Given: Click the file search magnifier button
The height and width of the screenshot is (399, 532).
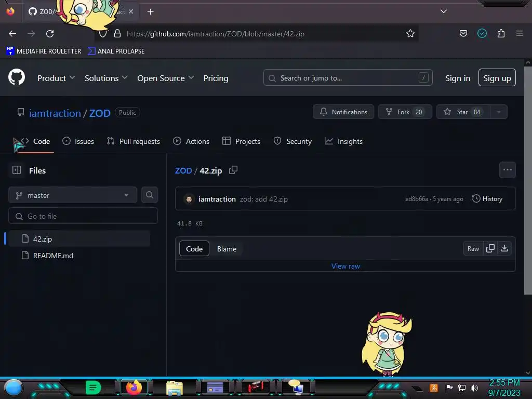Looking at the screenshot, I should [149, 195].
